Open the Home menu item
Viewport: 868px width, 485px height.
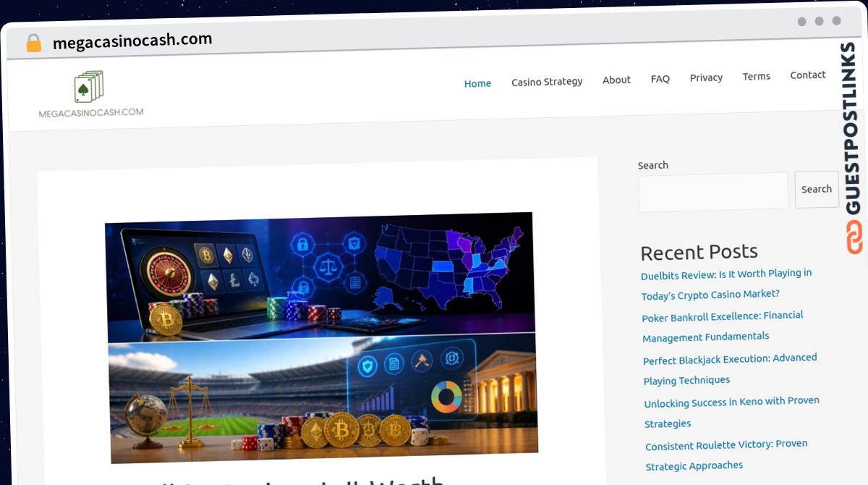(x=477, y=83)
